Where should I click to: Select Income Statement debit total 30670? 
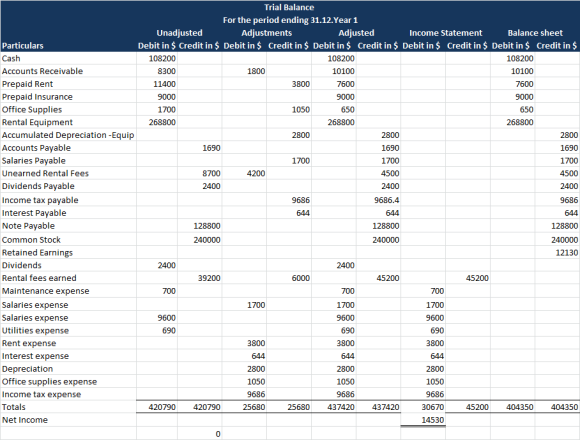pyautogui.click(x=423, y=407)
